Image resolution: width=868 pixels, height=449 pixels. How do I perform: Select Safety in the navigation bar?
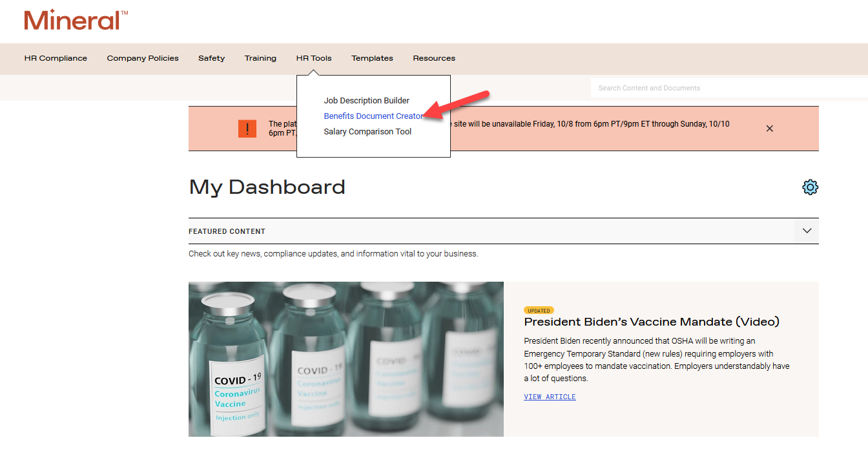[x=211, y=58]
